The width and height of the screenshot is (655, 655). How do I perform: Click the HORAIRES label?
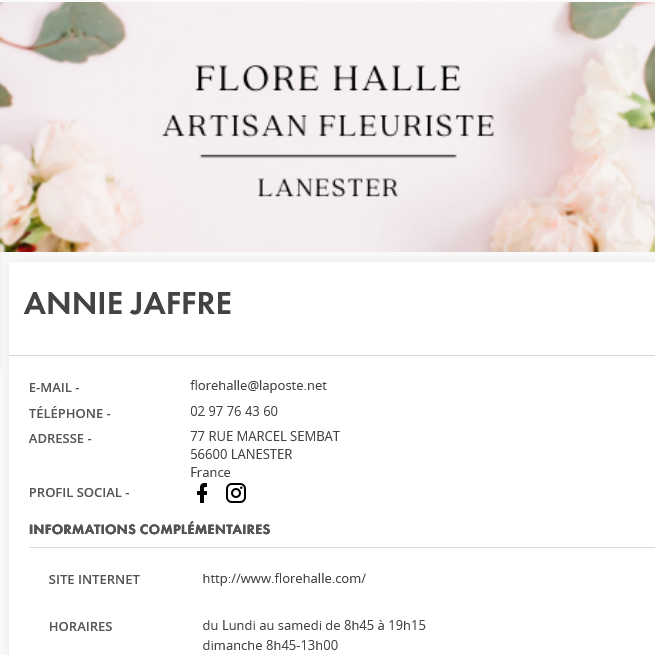(x=80, y=627)
